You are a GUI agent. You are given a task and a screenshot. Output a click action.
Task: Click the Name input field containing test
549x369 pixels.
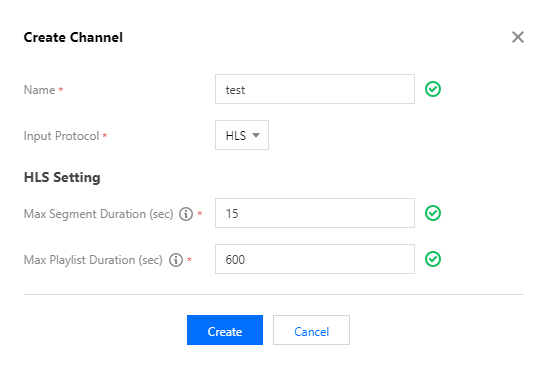(315, 89)
